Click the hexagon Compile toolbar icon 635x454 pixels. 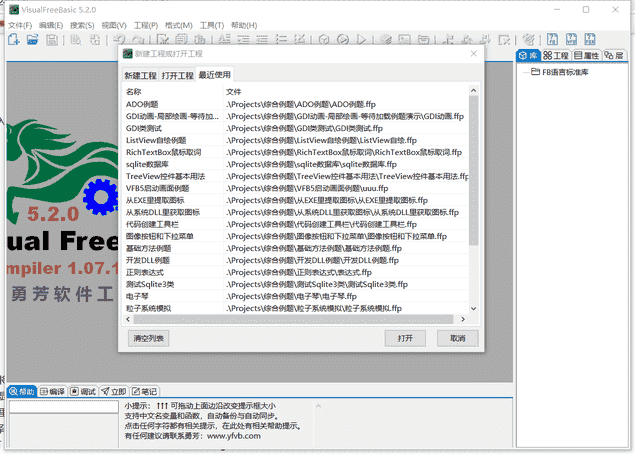(324, 39)
